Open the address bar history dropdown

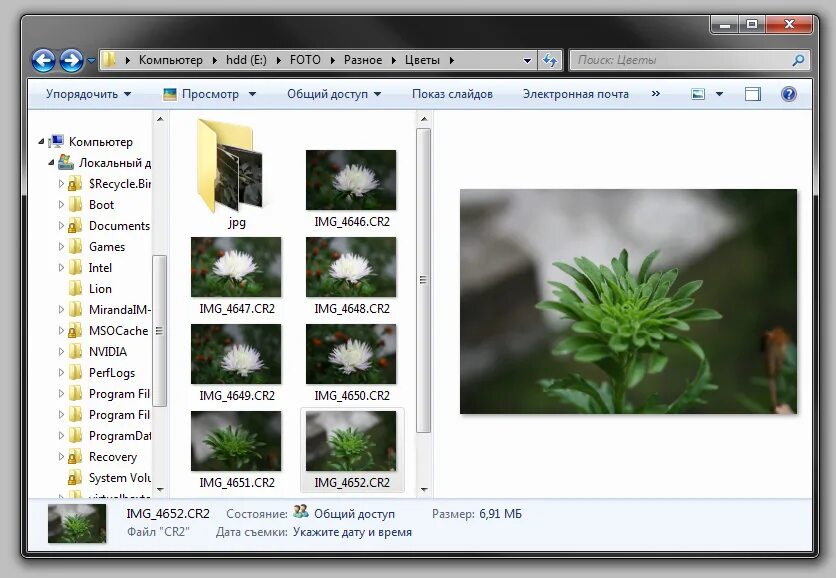click(x=527, y=60)
